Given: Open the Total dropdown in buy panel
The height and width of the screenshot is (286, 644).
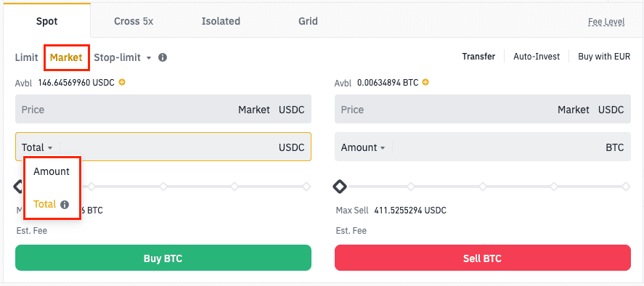Looking at the screenshot, I should [x=37, y=147].
